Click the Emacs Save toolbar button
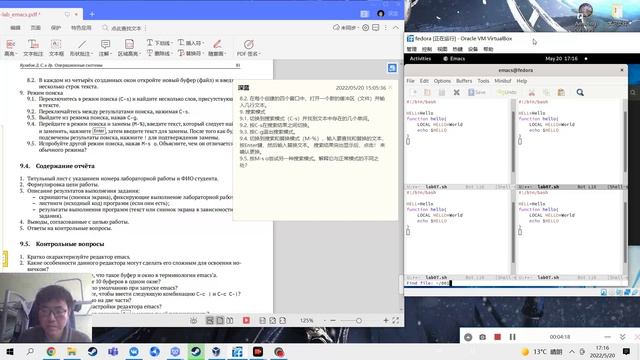Viewport: 640px width, 360px height. pos(477,93)
